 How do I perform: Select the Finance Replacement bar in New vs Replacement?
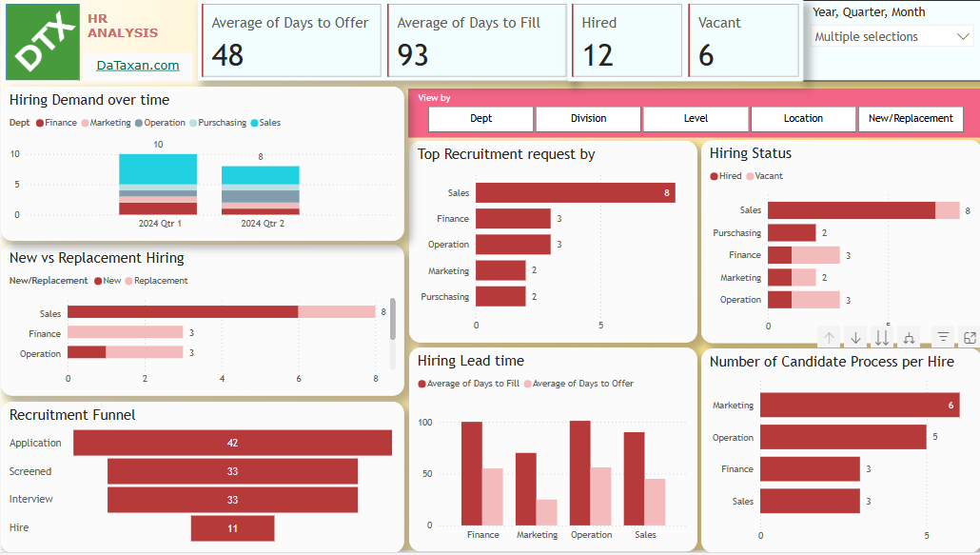tap(125, 332)
